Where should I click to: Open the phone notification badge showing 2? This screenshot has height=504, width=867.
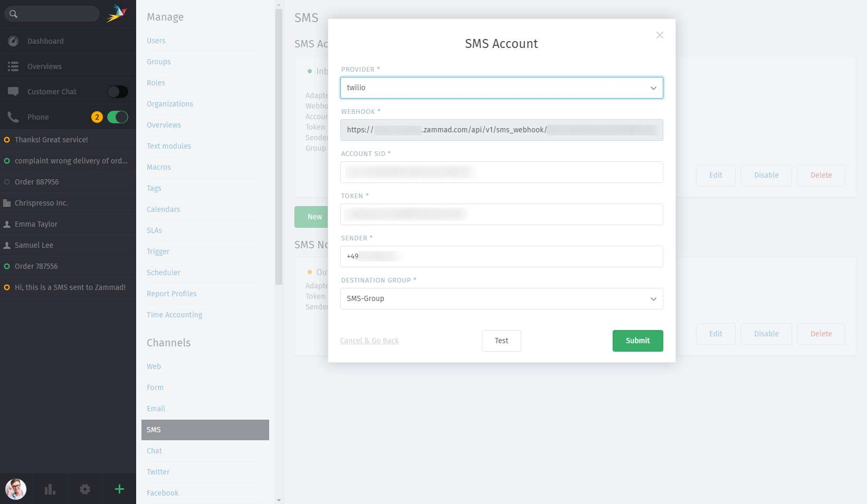[97, 117]
